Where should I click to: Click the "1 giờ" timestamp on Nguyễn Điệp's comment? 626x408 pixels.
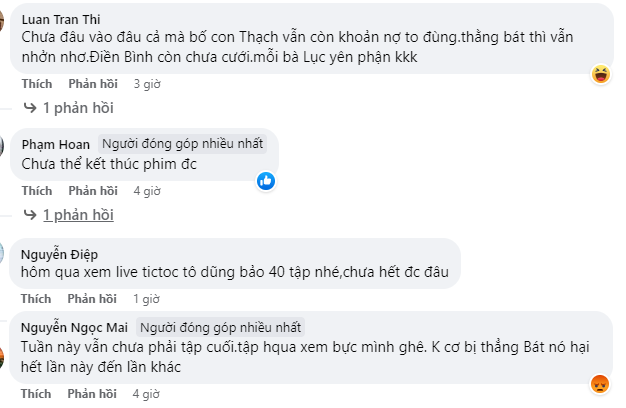coord(146,299)
